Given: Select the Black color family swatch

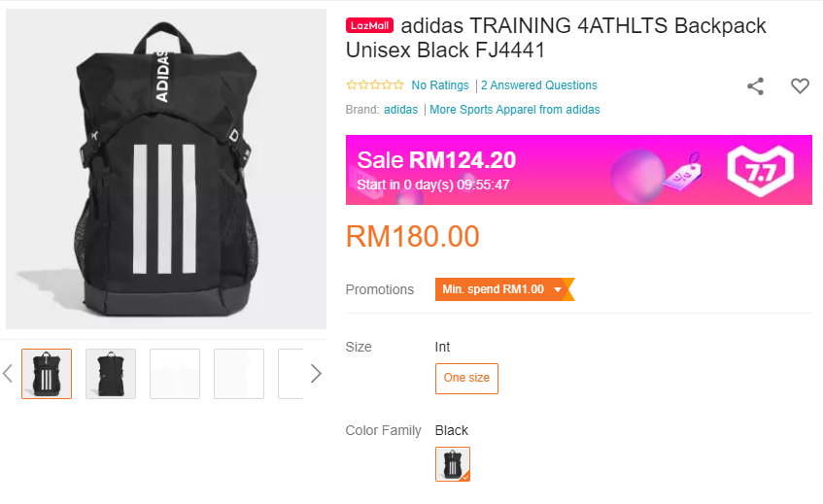Looking at the screenshot, I should [453, 464].
